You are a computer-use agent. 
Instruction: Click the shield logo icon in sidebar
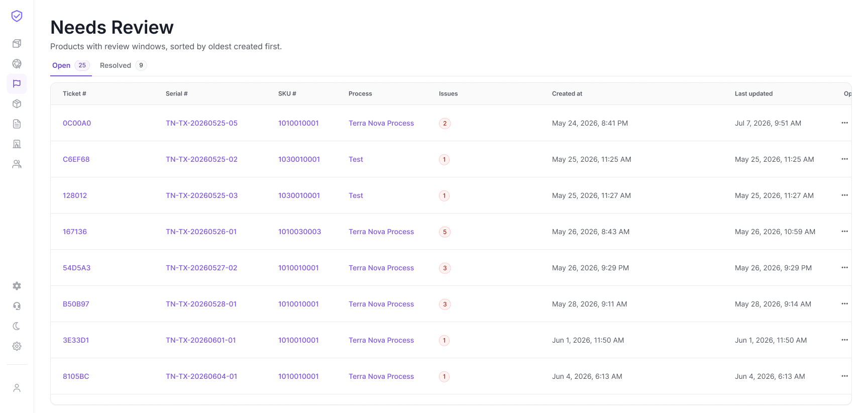pyautogui.click(x=17, y=16)
